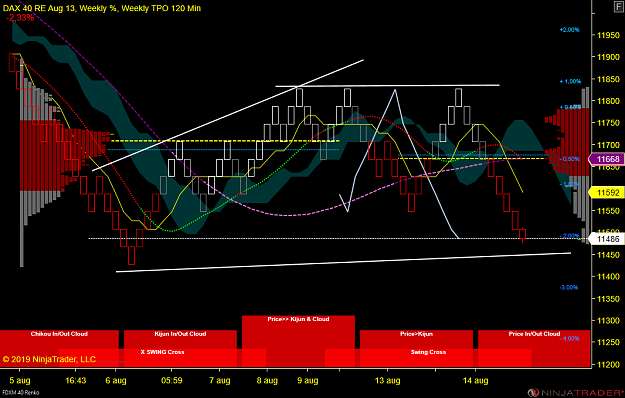
Task: Select the purple 11668 price marker
Action: (x=607, y=159)
